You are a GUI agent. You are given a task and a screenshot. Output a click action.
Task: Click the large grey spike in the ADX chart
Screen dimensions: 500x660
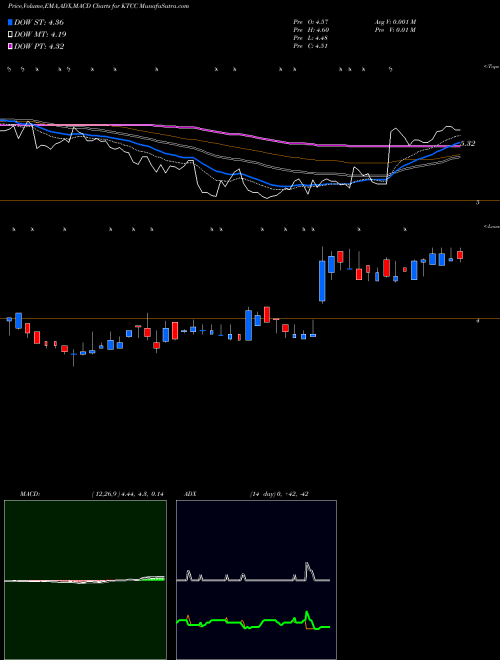(x=309, y=571)
